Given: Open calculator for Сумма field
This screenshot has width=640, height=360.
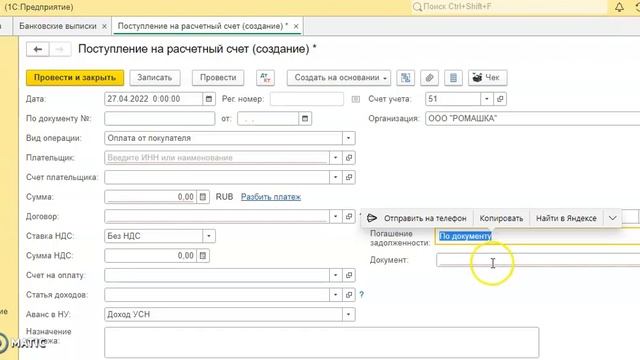Looking at the screenshot, I should point(203,197).
